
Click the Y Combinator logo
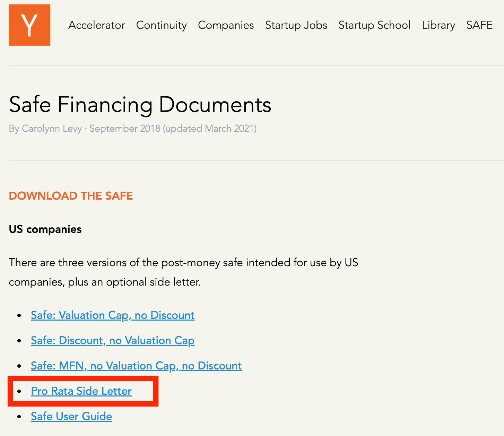[29, 25]
